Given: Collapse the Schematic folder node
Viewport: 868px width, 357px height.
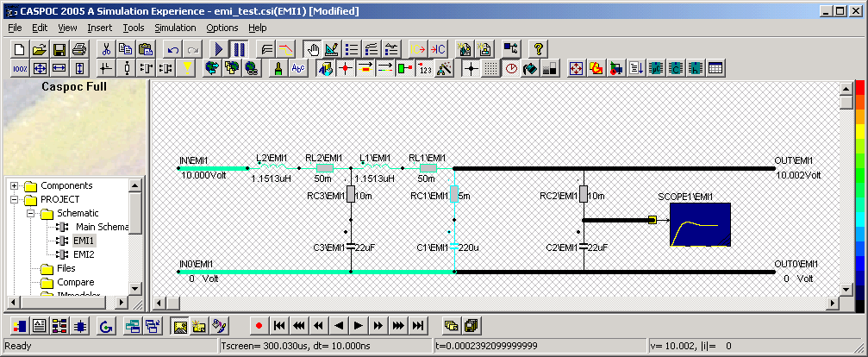Looking at the screenshot, I should point(28,213).
